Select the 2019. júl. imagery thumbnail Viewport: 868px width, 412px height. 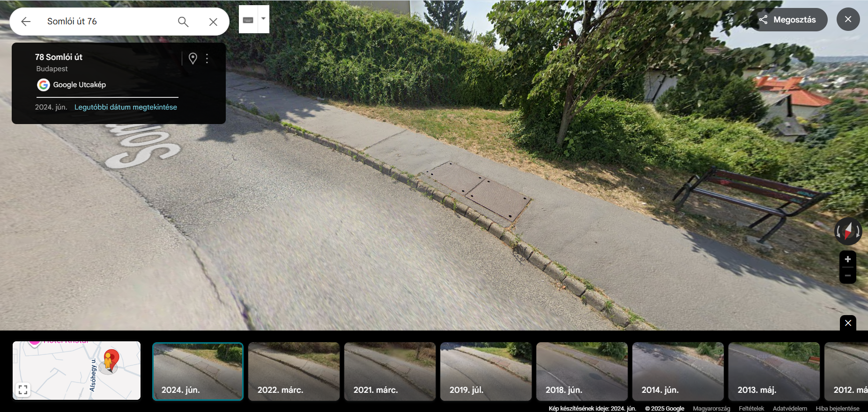[486, 371]
